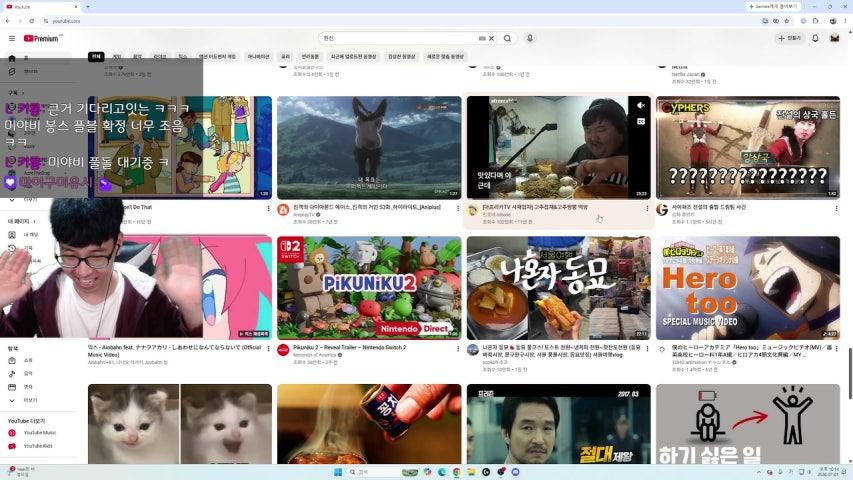Viewport: 853px width, 480px height.
Task: Reload the page in the browser
Action: coord(32,21)
